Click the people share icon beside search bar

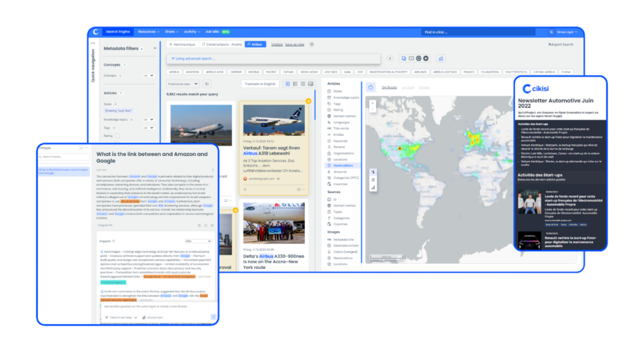[441, 58]
